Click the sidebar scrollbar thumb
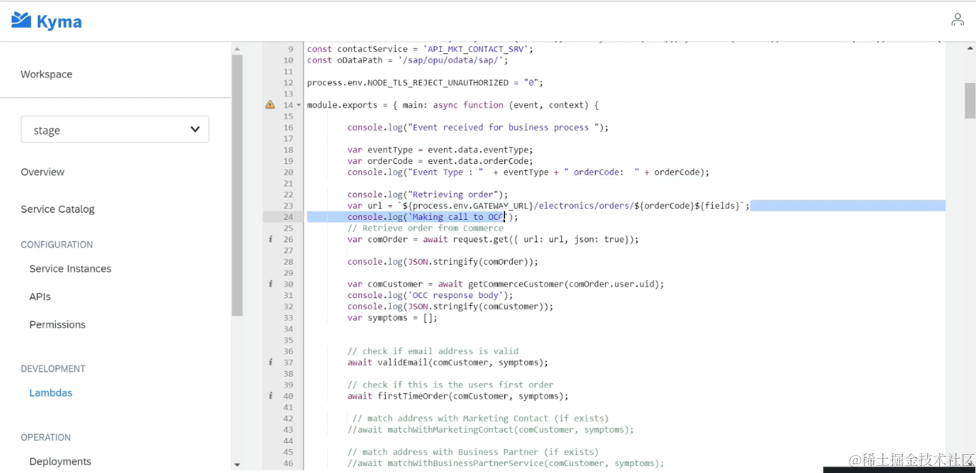The width and height of the screenshot is (980, 473). tap(237, 186)
